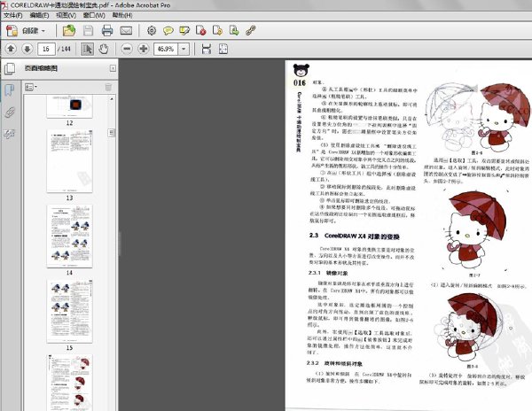Screen dimensions: 532x411
Task: Click the thumbnail scrollbar handle
Action: pos(112,133)
